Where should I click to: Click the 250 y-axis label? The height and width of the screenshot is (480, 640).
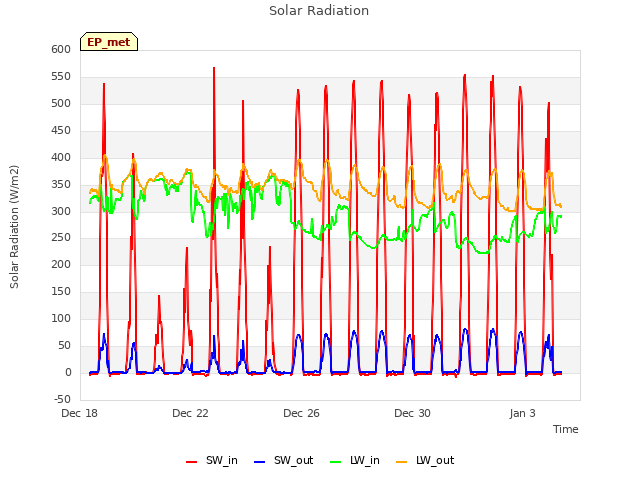coord(61,238)
